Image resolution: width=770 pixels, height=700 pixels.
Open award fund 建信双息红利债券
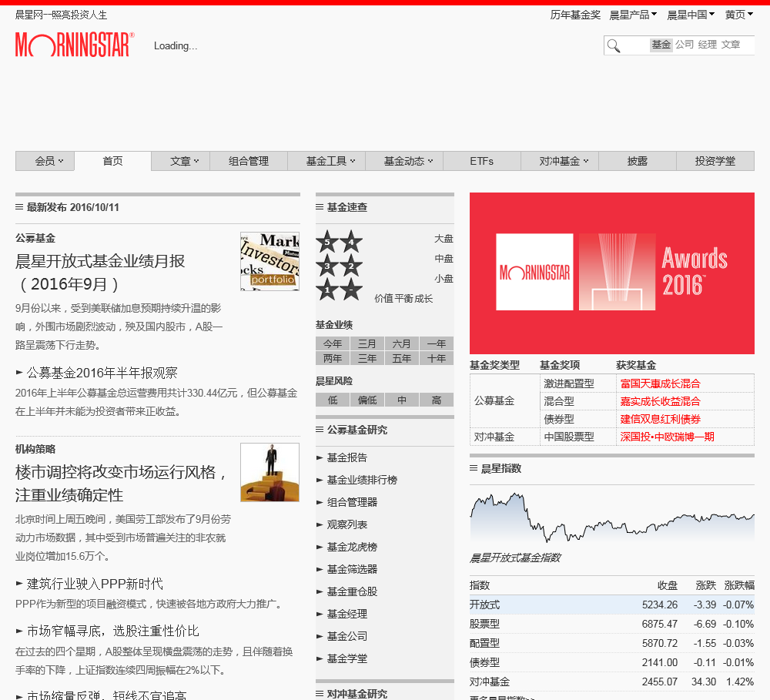[660, 419]
